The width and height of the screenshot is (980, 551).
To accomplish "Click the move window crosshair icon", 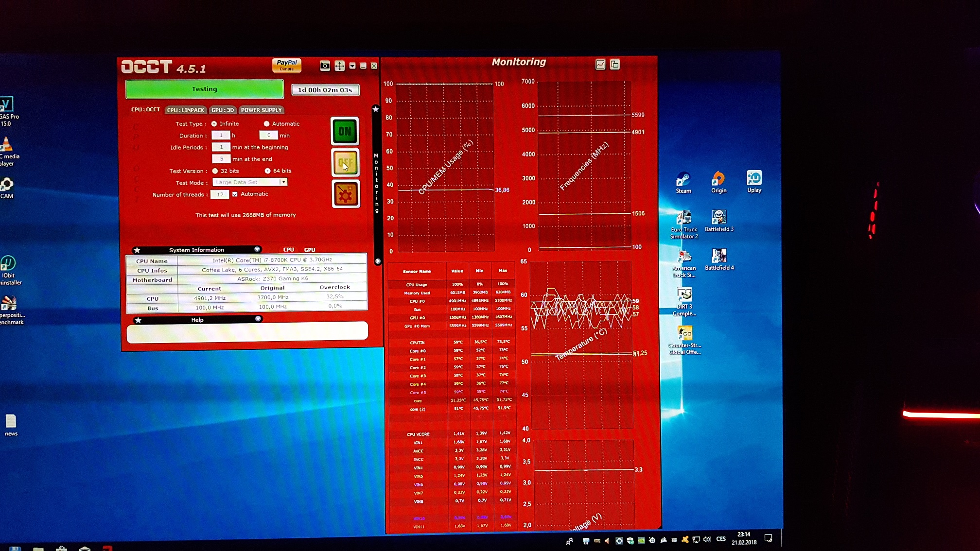I will click(339, 66).
